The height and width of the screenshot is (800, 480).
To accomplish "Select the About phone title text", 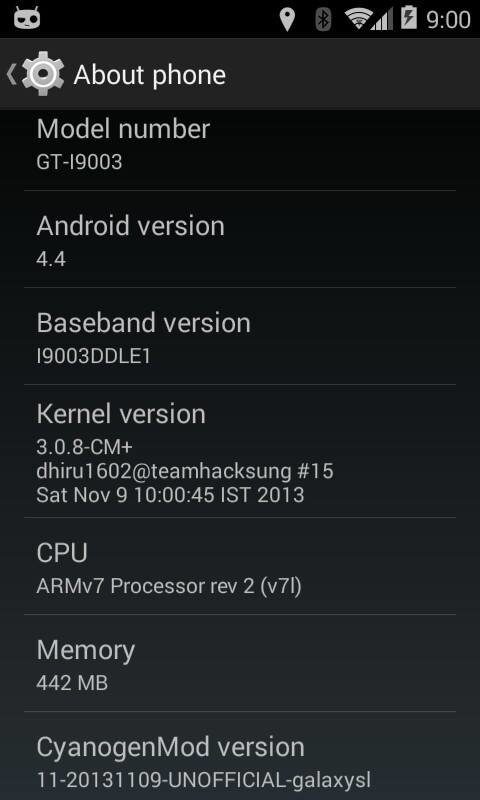I will pos(149,75).
